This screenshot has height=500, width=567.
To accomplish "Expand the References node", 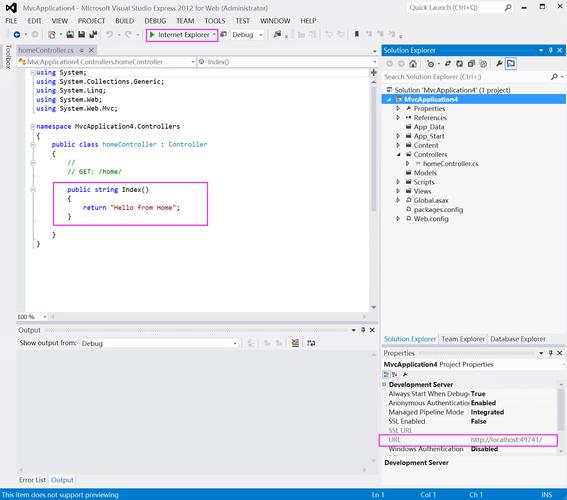I will pos(398,117).
